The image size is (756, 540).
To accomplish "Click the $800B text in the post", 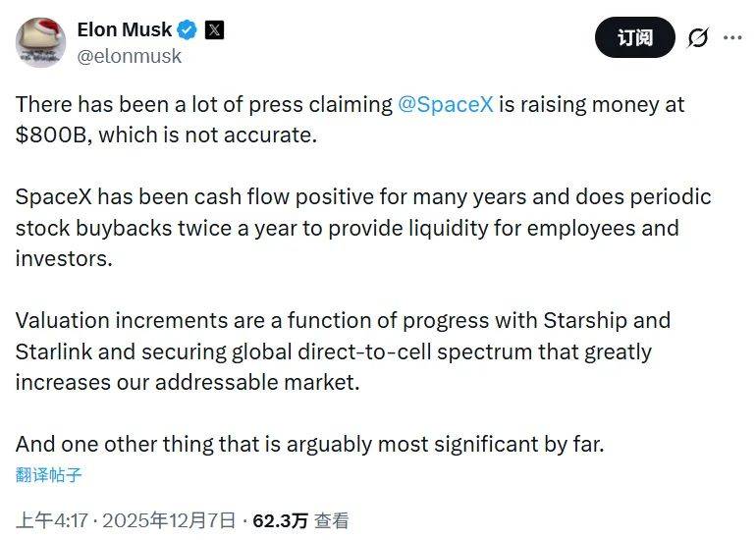I will (52, 135).
